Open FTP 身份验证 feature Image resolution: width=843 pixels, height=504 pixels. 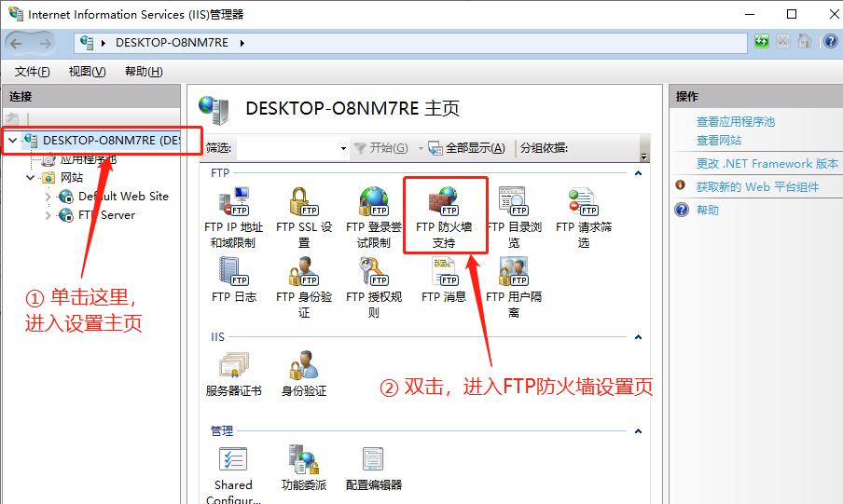304,288
